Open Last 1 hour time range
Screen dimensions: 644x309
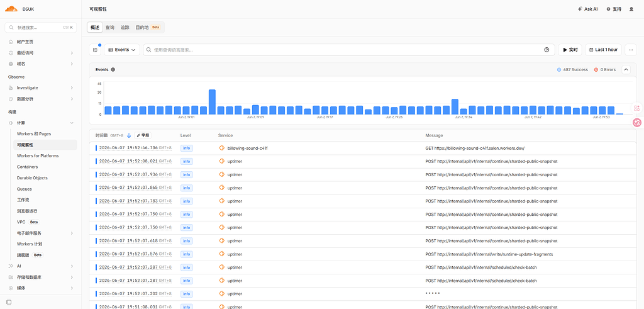[604, 50]
